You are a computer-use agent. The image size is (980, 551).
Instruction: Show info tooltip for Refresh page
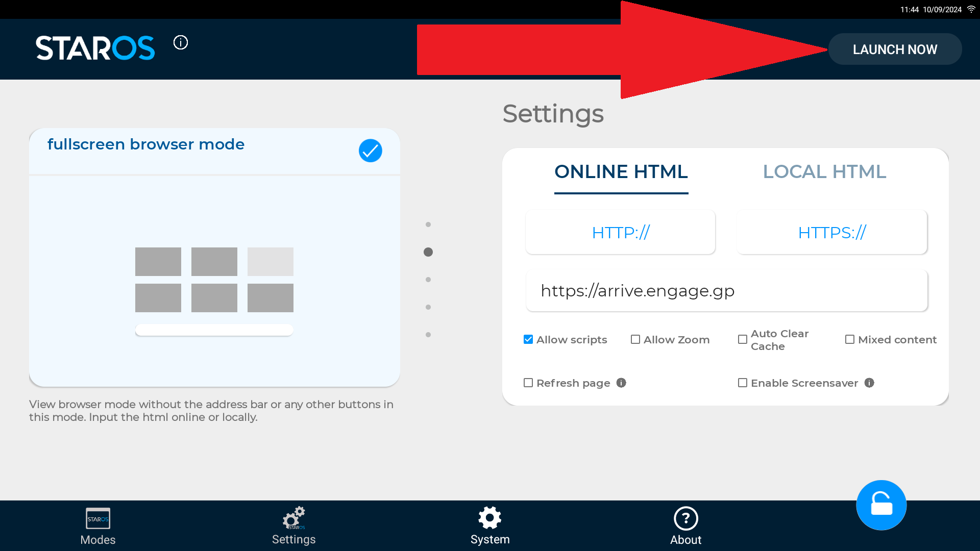click(x=621, y=383)
